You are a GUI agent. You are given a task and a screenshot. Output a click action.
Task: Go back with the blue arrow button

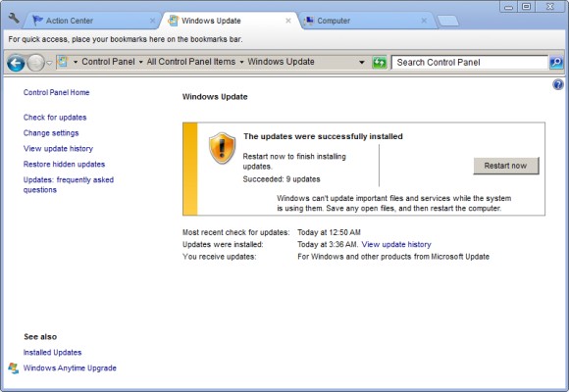pos(16,63)
